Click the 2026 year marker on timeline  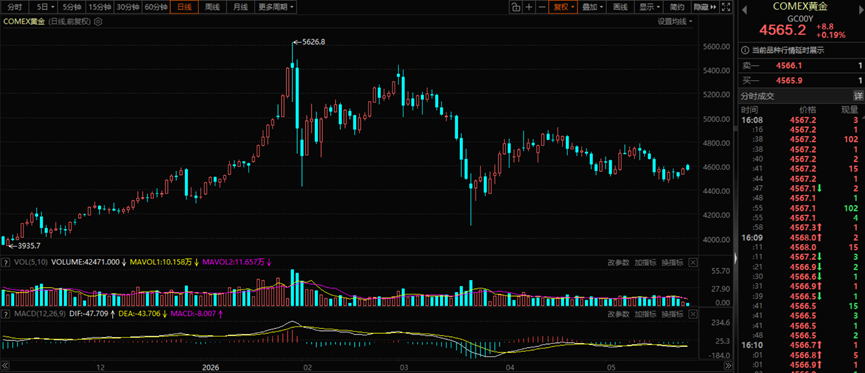(x=210, y=366)
